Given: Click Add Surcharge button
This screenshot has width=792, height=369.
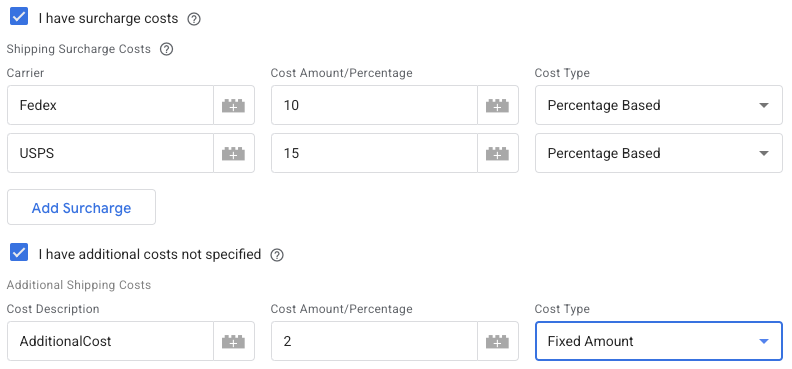Looking at the screenshot, I should click(81, 207).
